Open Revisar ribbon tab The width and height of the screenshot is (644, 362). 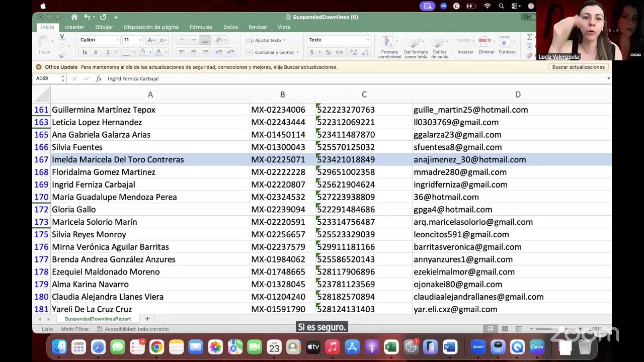click(258, 27)
